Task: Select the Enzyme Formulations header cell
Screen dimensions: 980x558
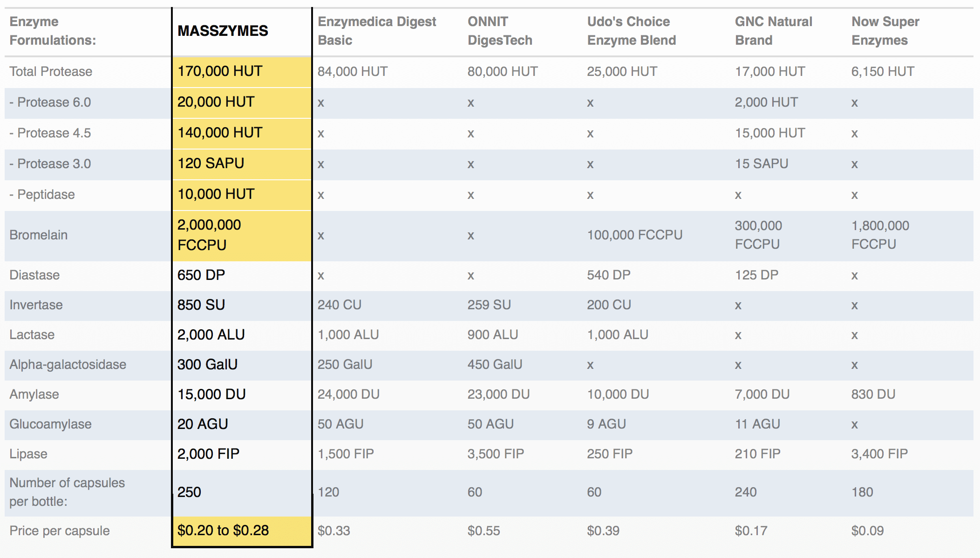Action: (x=53, y=31)
